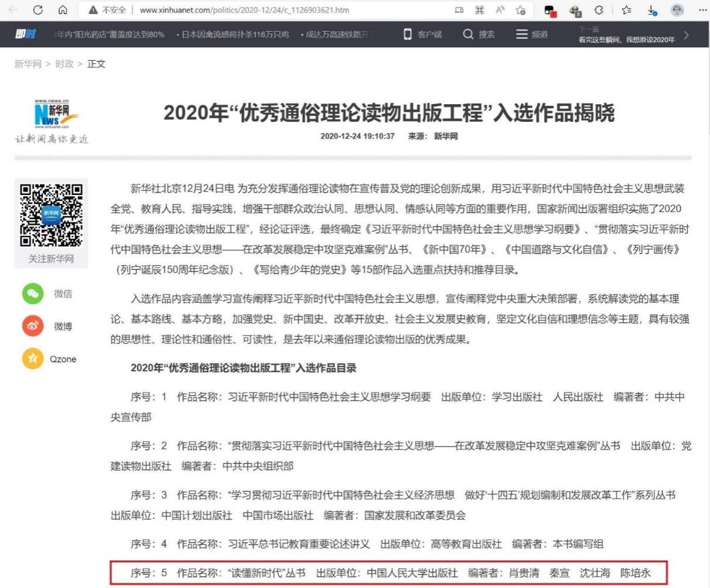Go to the 时政 breadcrumb section
The height and width of the screenshot is (588, 710).
point(64,64)
